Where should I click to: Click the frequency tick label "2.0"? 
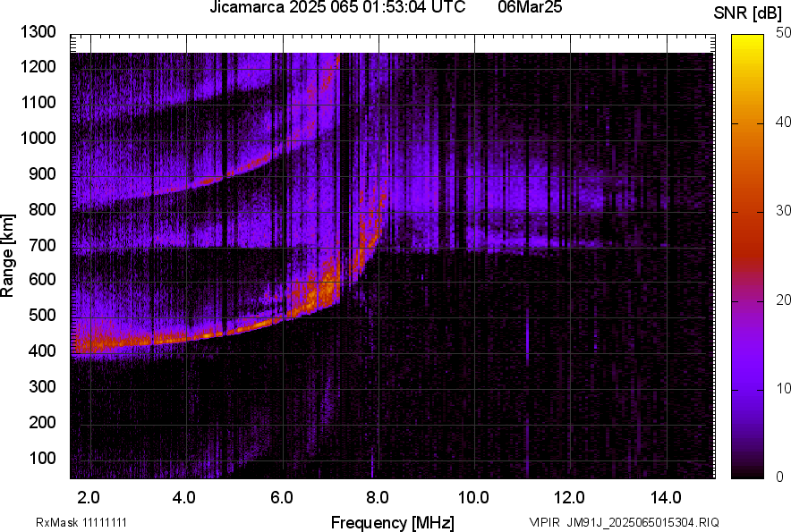[x=89, y=498]
